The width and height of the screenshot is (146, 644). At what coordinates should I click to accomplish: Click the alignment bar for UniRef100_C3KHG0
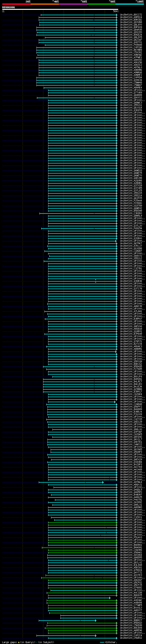pyautogui.click(x=78, y=213)
